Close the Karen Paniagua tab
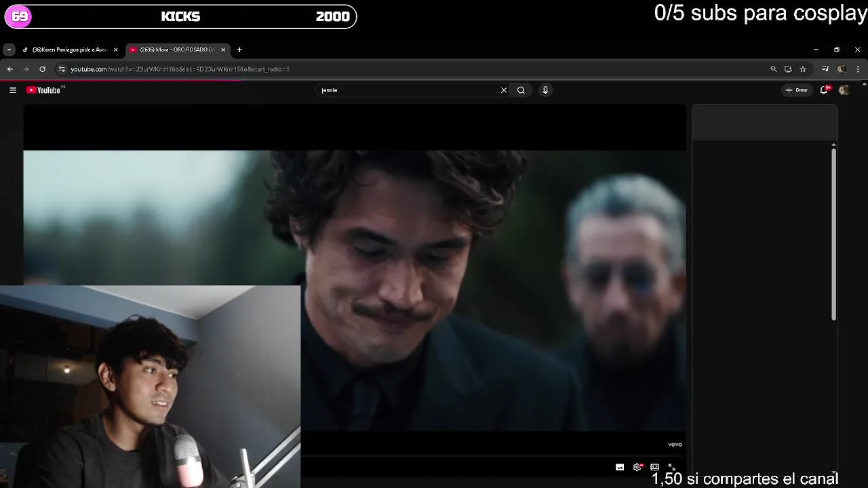The width and height of the screenshot is (868, 488). click(x=115, y=49)
